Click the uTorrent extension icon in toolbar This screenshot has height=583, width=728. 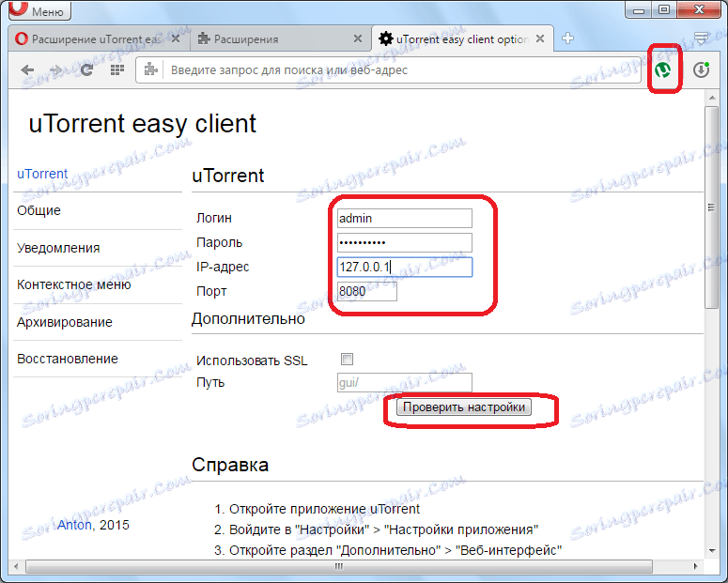663,70
